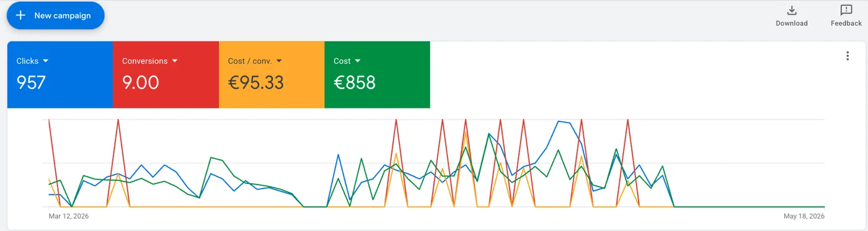This screenshot has height=231, width=868.
Task: Expand the Conversions metric dropdown arrow
Action: 175,61
